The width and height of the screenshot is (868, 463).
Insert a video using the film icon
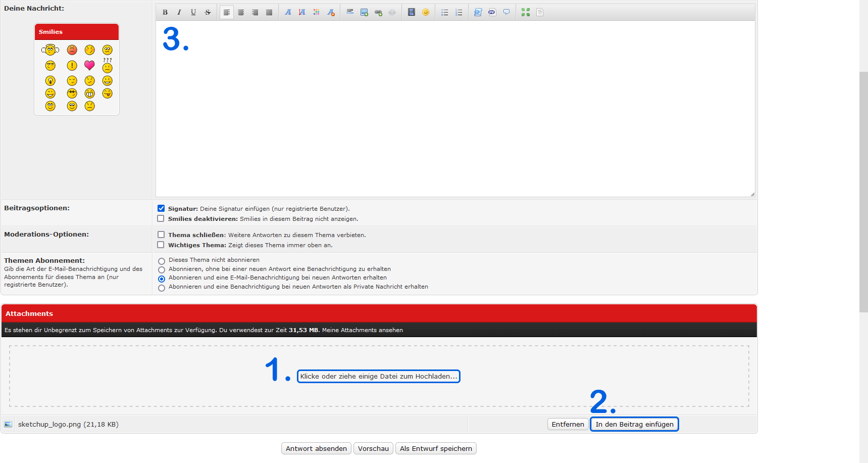(x=412, y=12)
